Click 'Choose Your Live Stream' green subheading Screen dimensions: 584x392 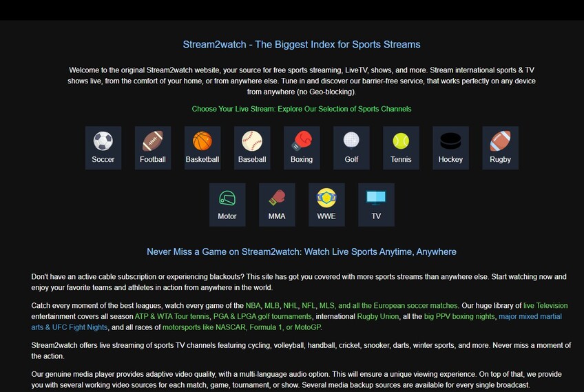pos(302,109)
